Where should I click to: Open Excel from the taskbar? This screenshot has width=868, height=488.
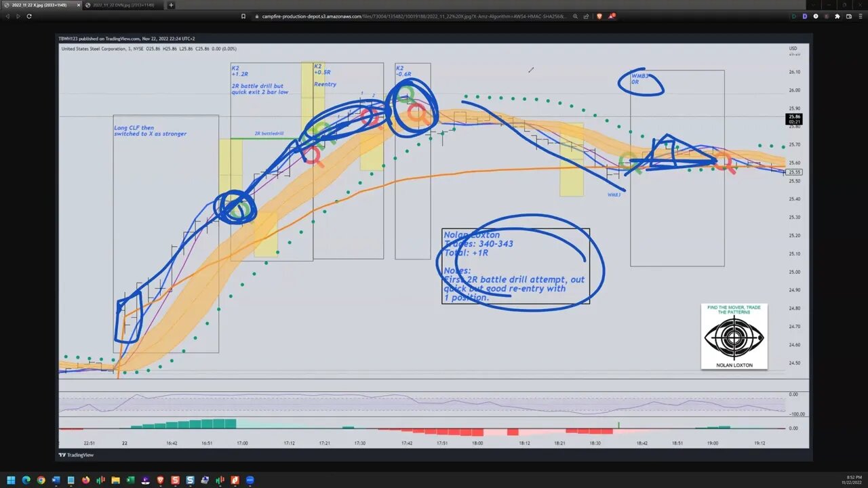(x=130, y=480)
